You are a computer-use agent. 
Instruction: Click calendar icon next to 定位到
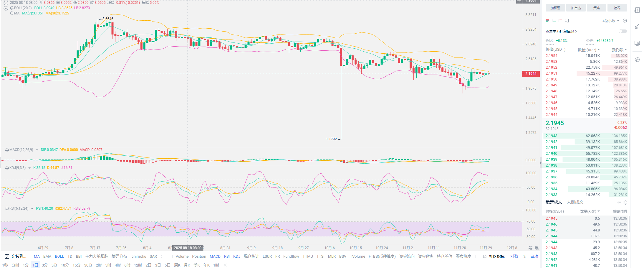7,257
